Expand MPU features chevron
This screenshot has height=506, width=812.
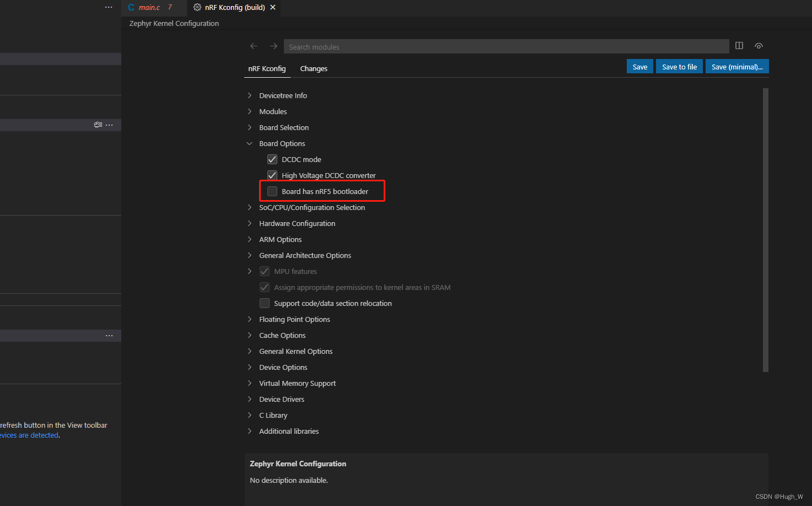point(250,271)
